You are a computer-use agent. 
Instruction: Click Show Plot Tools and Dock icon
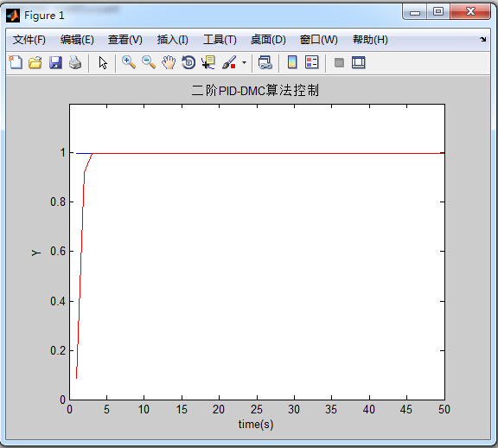359,62
